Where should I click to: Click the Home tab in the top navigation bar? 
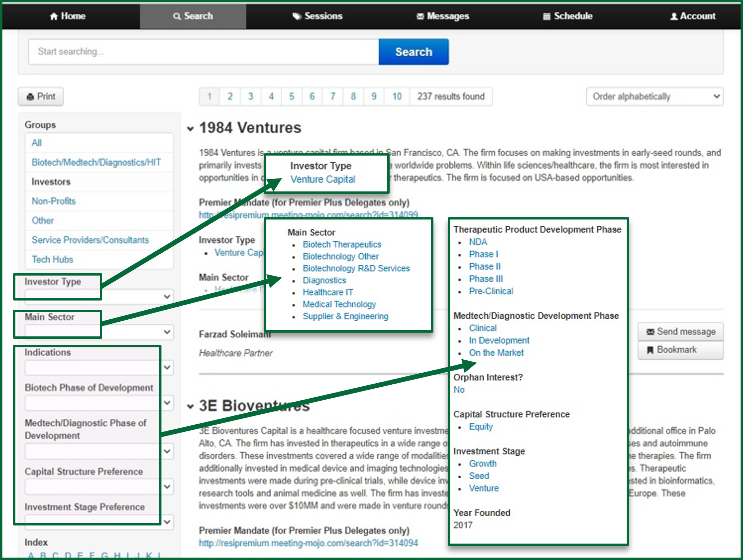(x=68, y=16)
